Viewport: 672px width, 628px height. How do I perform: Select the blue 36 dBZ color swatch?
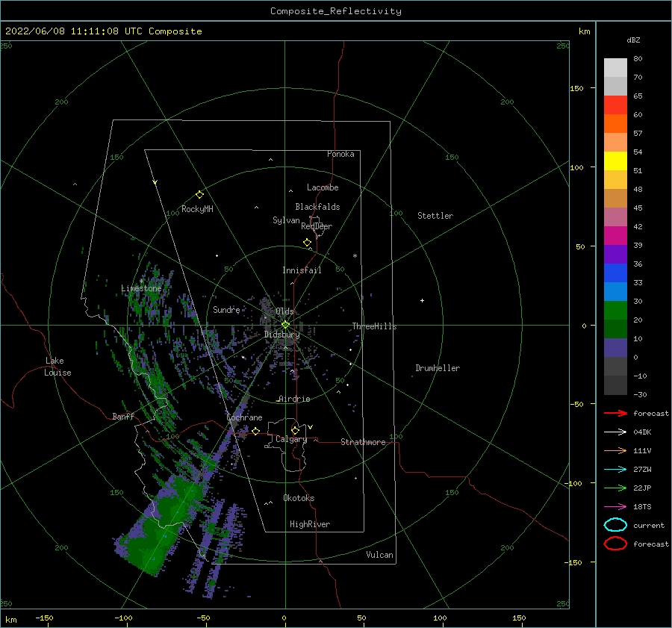(x=615, y=273)
